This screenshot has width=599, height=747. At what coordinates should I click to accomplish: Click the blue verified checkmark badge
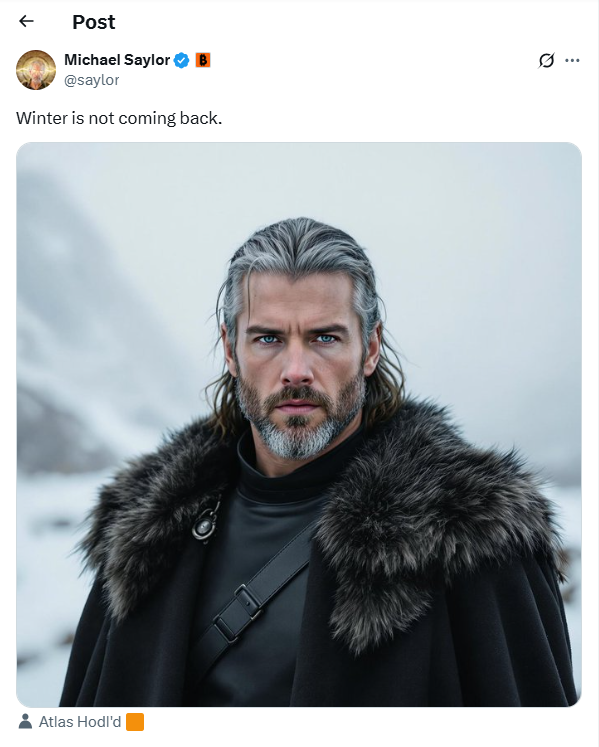coord(181,61)
